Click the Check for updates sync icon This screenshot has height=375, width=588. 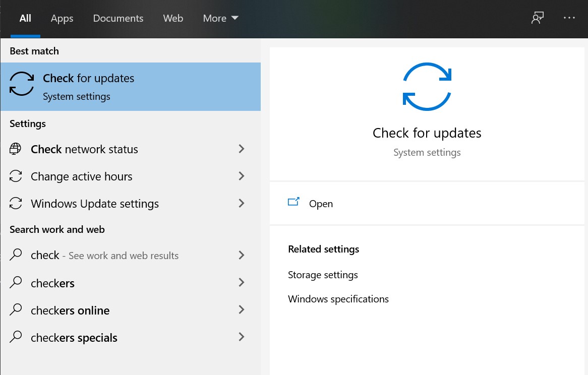click(21, 85)
